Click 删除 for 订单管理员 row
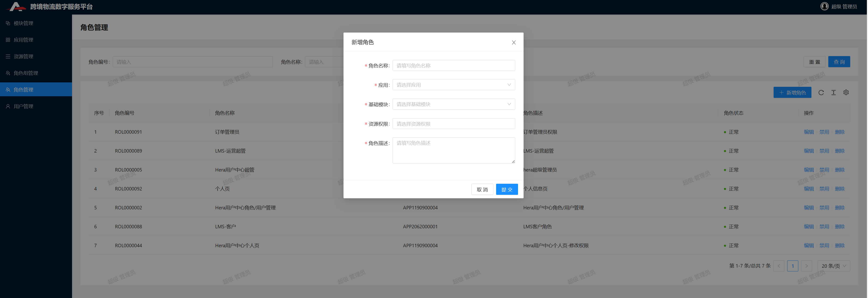Screen dimensions: 868x298 point(839,132)
